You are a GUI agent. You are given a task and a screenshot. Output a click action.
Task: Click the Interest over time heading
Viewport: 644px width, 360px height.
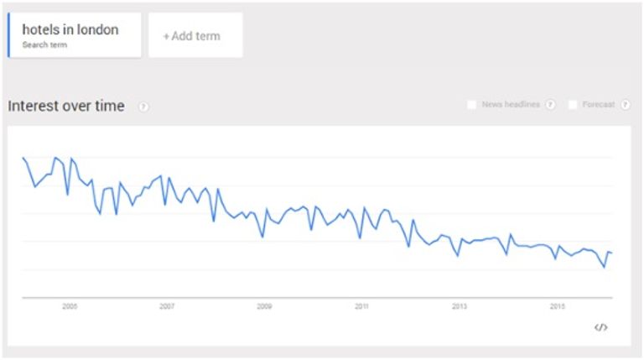click(66, 106)
